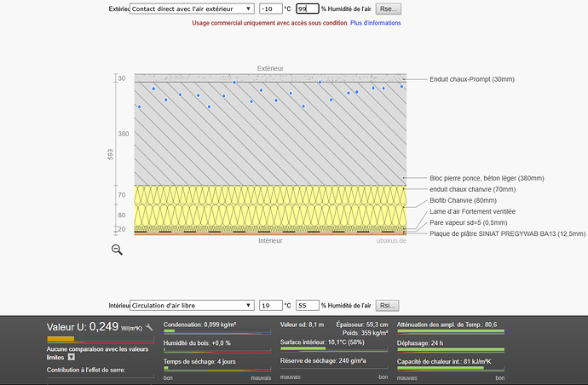The width and height of the screenshot is (588, 385).
Task: Click the 593 total thickness dimension
Action: point(110,154)
